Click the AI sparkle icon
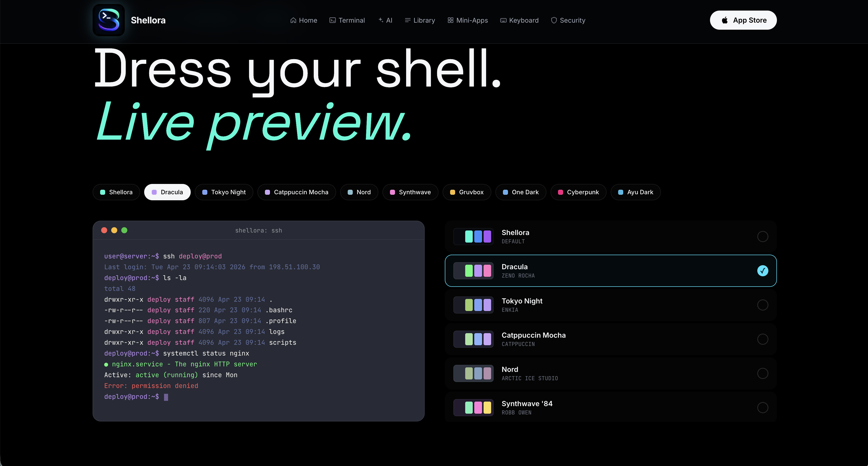 pyautogui.click(x=381, y=20)
